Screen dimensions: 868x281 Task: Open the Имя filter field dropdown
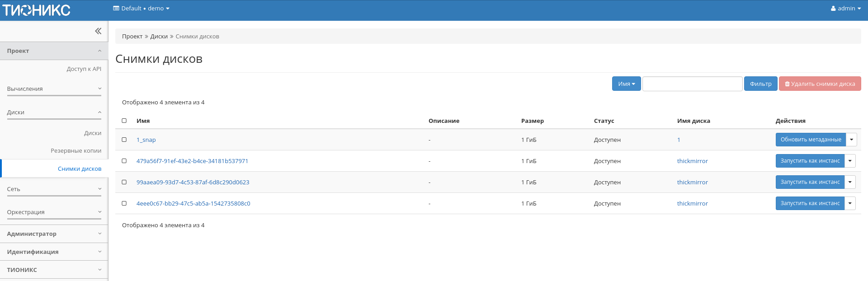pyautogui.click(x=626, y=84)
